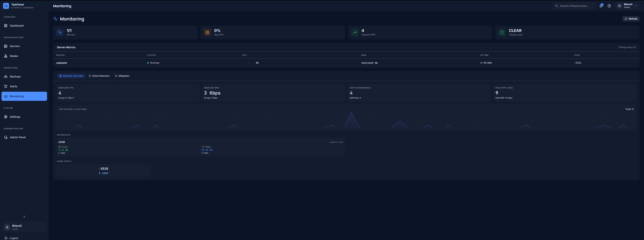The width and height of the screenshot is (644, 240).
Task: Click the calandor server row name
Action: click(x=62, y=63)
